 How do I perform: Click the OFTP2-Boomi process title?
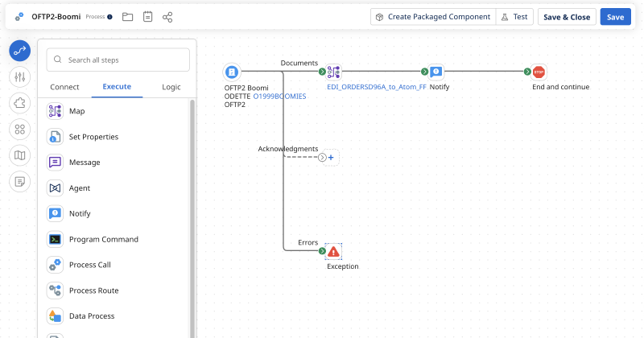(x=56, y=17)
